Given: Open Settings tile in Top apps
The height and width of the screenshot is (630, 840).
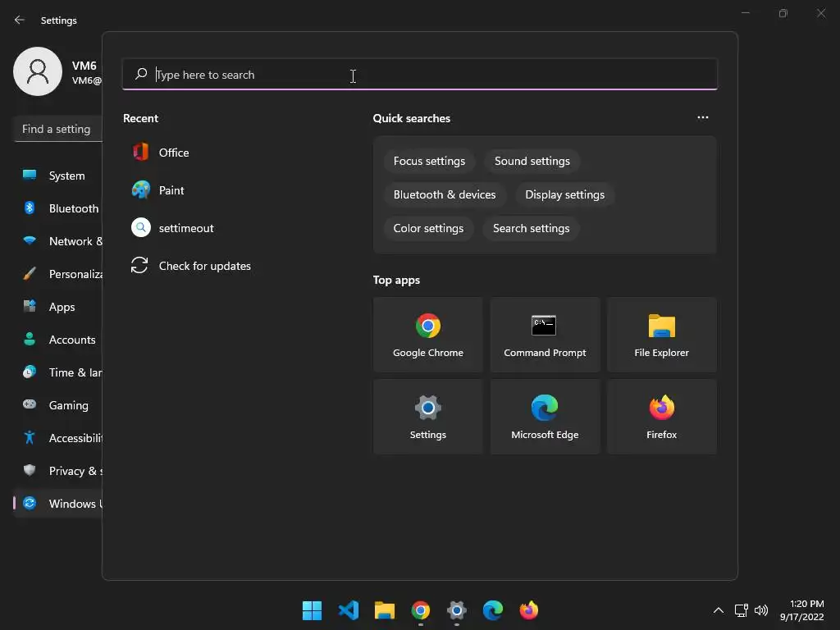Looking at the screenshot, I should [x=428, y=417].
